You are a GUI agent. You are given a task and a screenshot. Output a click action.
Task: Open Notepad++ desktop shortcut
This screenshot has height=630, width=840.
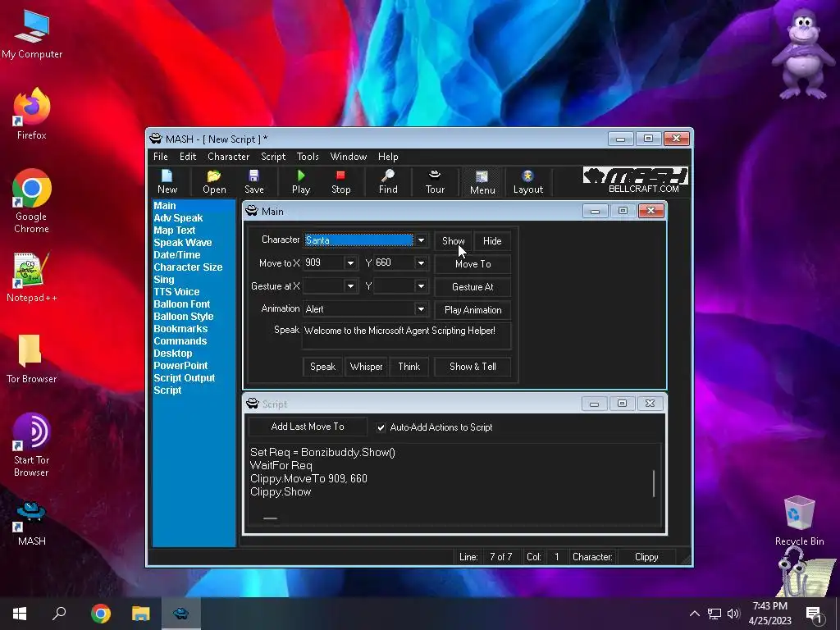32,277
